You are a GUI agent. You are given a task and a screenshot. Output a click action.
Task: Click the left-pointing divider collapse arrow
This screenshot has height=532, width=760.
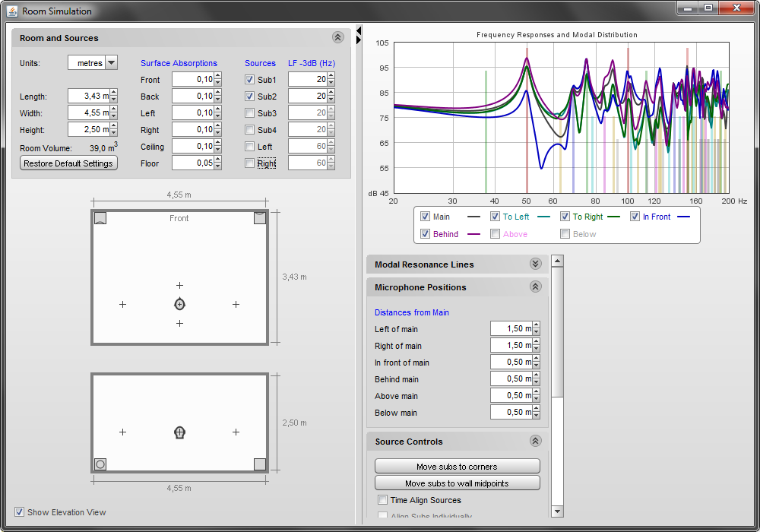click(359, 31)
